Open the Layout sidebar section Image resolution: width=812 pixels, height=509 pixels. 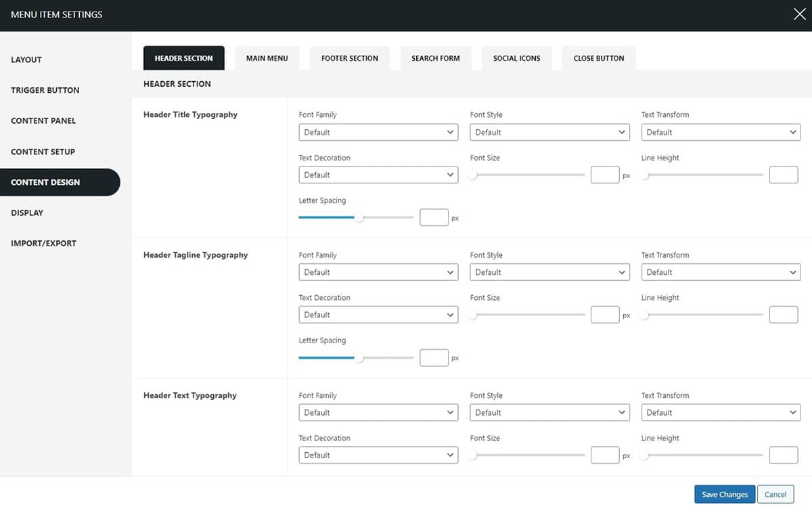pos(26,60)
